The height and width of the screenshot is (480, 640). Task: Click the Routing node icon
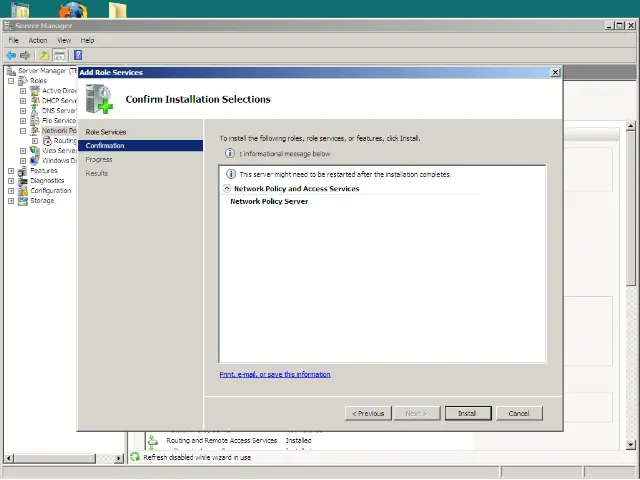(x=47, y=141)
